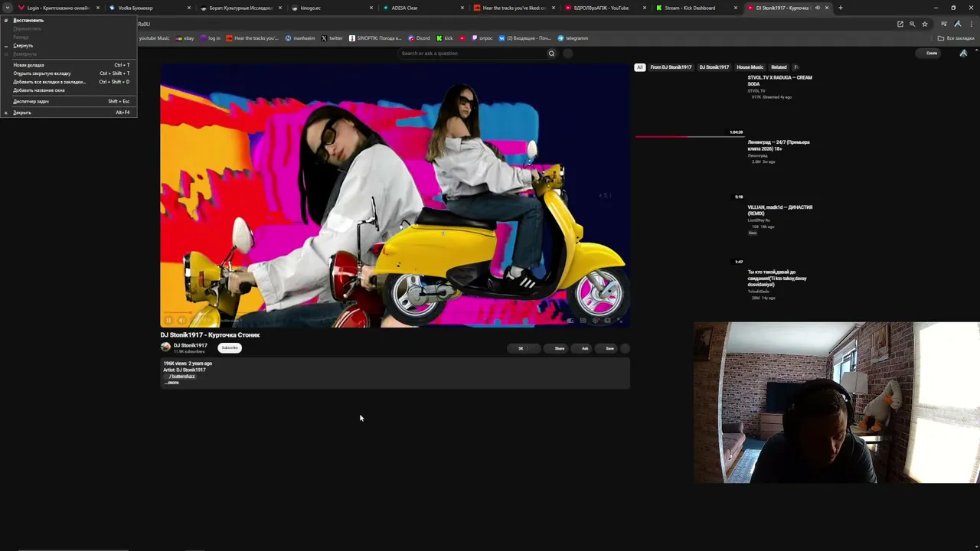Select Новая вкладка from the menu
The image size is (980, 551).
pyautogui.click(x=69, y=65)
